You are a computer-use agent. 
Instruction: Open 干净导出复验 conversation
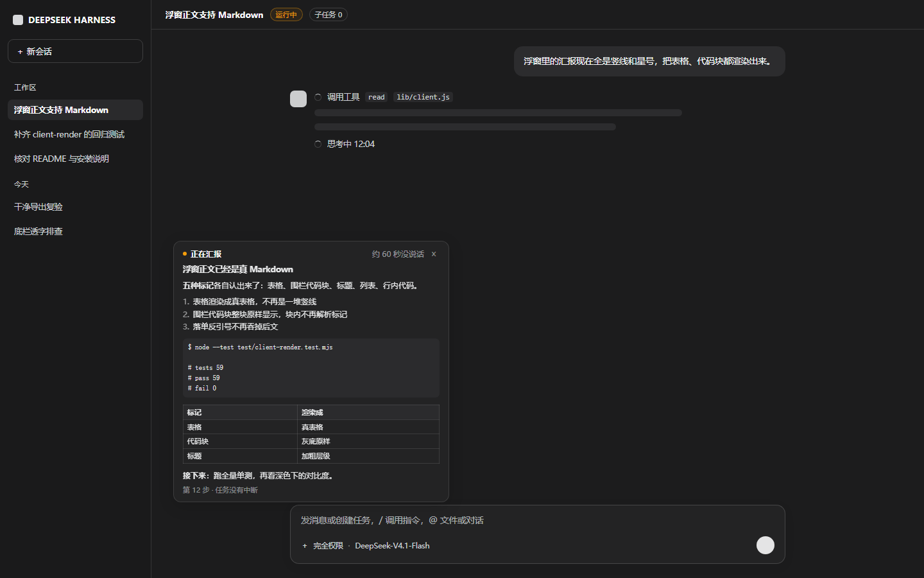point(75,207)
